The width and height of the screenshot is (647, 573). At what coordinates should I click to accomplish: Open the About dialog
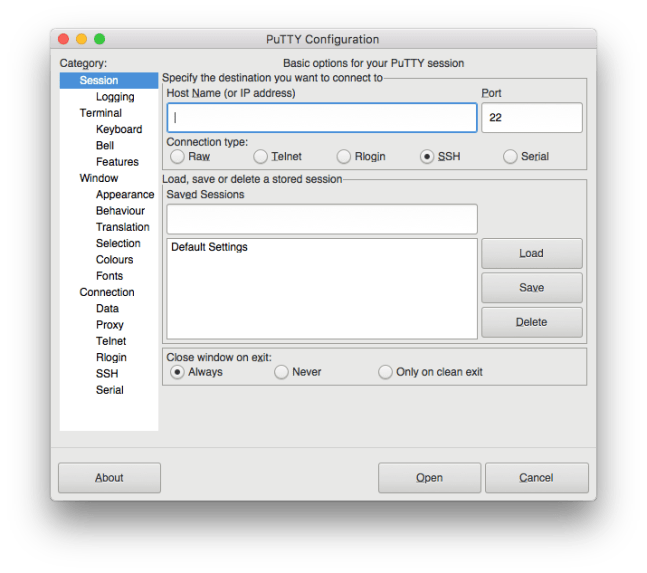pyautogui.click(x=109, y=478)
